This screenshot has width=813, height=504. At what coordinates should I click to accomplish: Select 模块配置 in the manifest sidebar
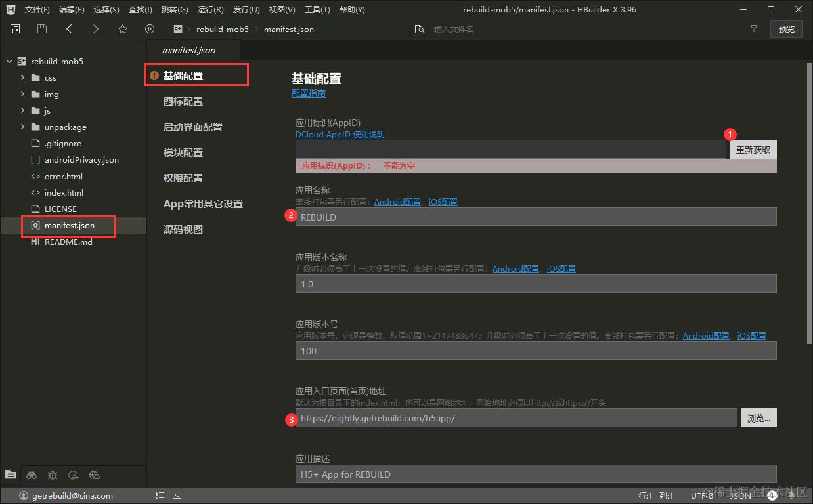coord(183,153)
